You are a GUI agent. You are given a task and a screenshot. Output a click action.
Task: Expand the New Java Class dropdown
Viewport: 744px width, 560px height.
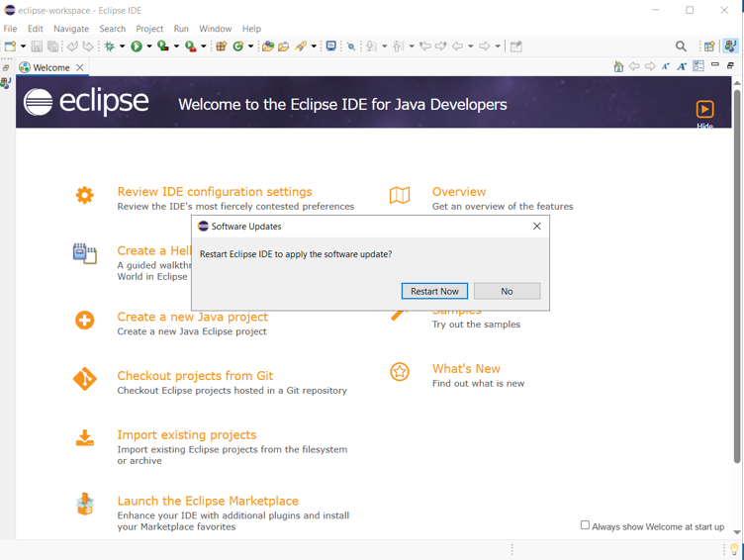click(x=250, y=47)
